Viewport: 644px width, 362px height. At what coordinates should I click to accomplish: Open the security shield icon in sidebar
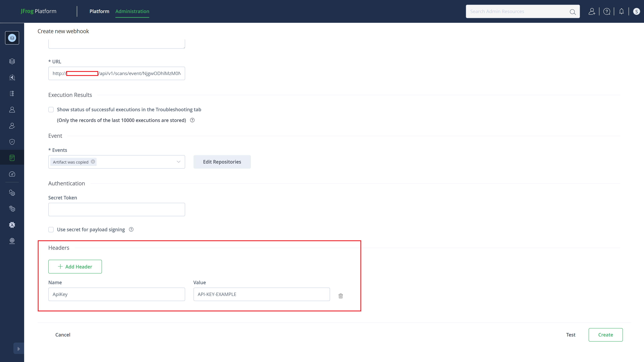point(12,142)
